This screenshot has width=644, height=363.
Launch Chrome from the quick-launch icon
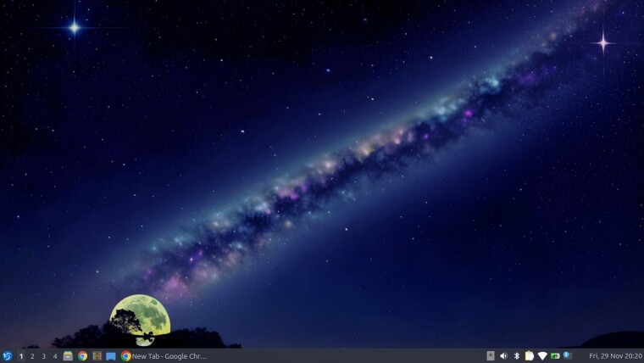[82, 356]
